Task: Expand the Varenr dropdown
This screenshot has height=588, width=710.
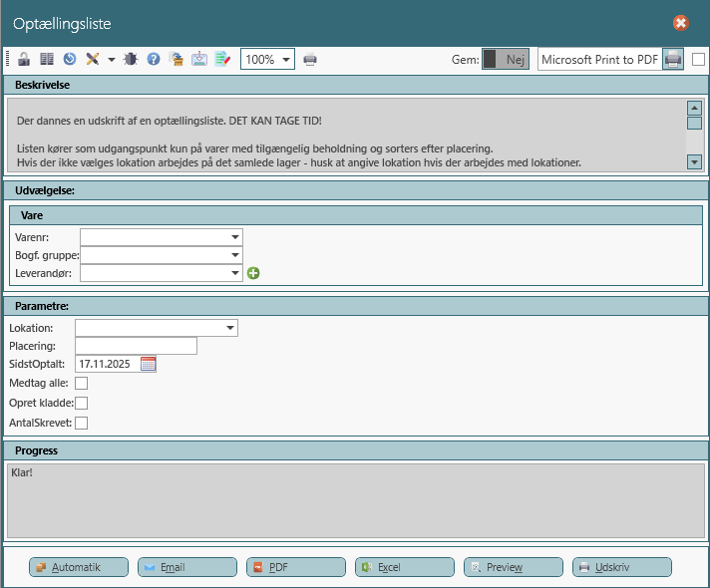Action: click(x=235, y=237)
